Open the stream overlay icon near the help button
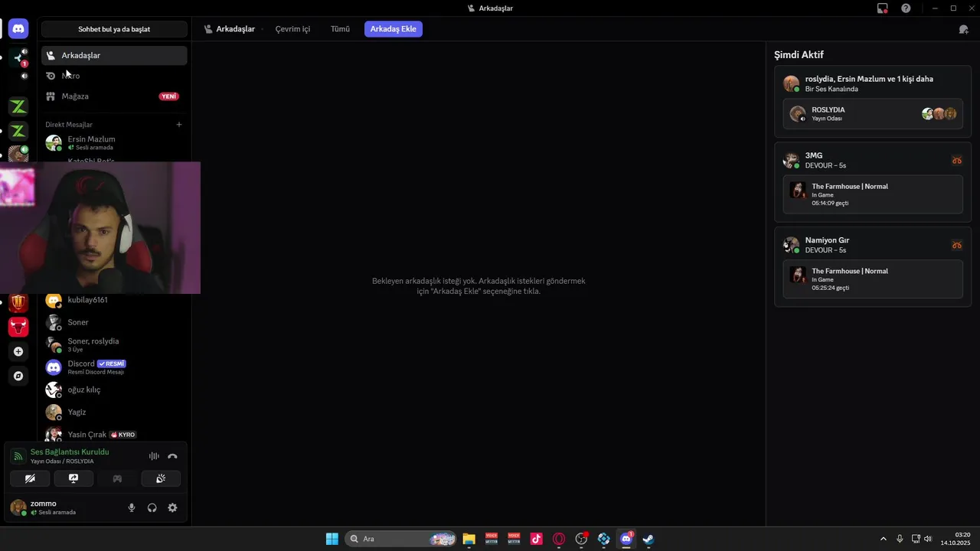 pyautogui.click(x=882, y=8)
